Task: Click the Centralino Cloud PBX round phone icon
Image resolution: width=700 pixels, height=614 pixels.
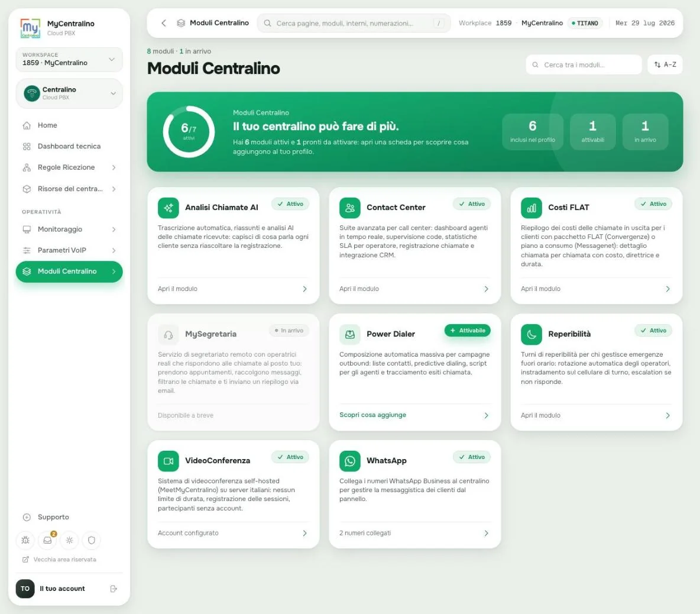Action: (x=32, y=93)
